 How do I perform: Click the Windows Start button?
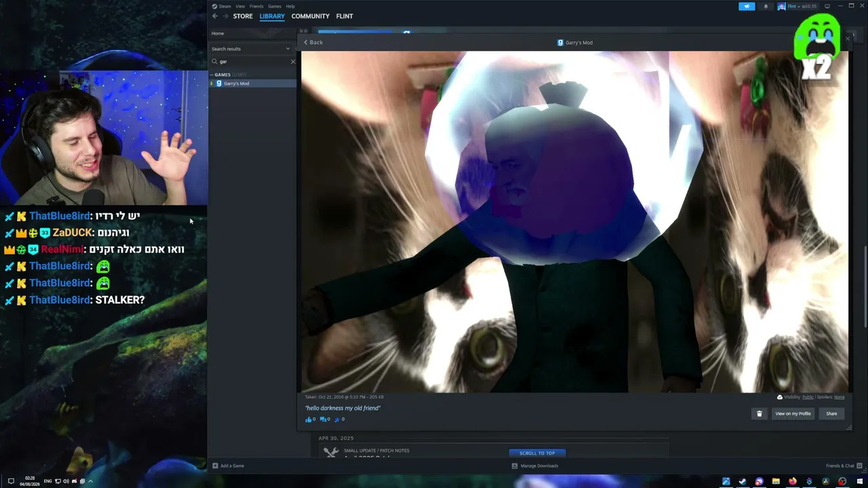pyautogui.click(x=859, y=482)
